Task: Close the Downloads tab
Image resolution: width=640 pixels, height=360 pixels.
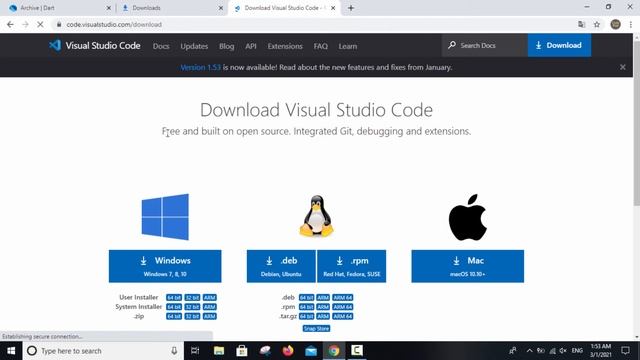Action: [x=221, y=8]
